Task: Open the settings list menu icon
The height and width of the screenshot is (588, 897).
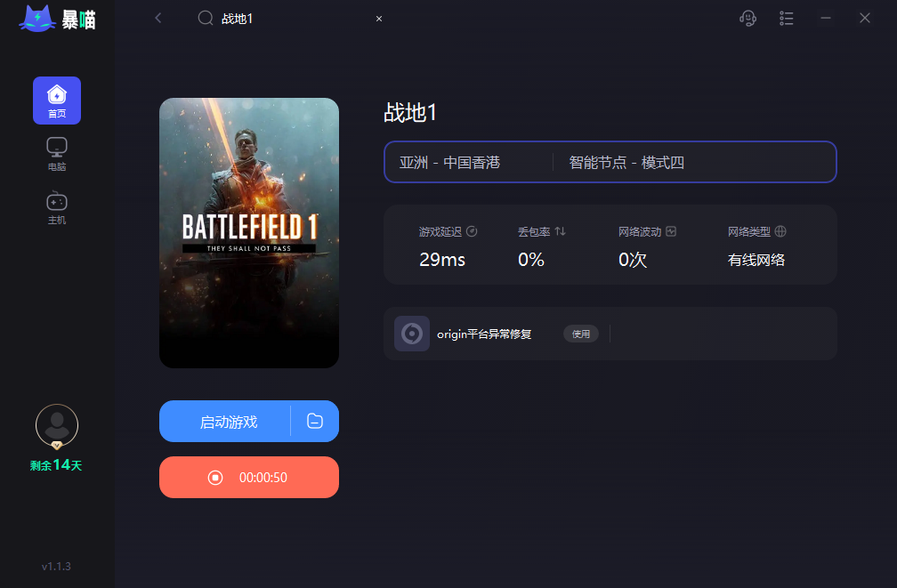Action: point(787,18)
